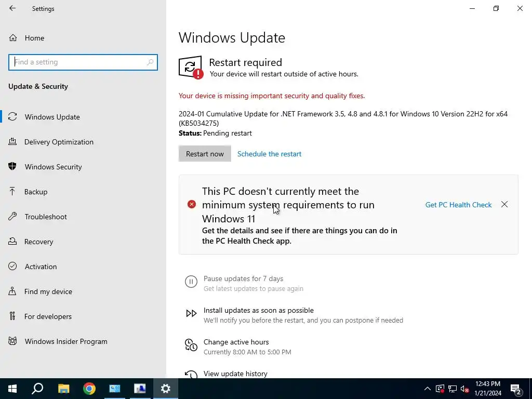Click the Windows Insider cat icon
This screenshot has height=399, width=532.
coord(12,341)
